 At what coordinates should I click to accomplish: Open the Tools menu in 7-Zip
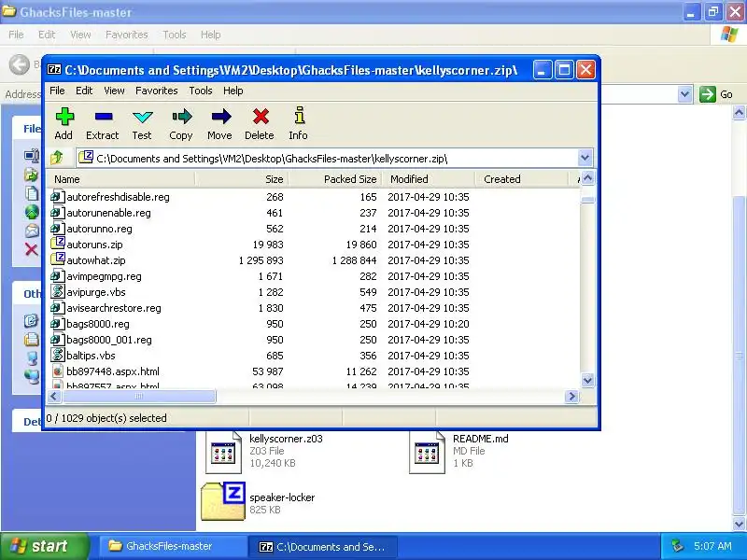201,91
